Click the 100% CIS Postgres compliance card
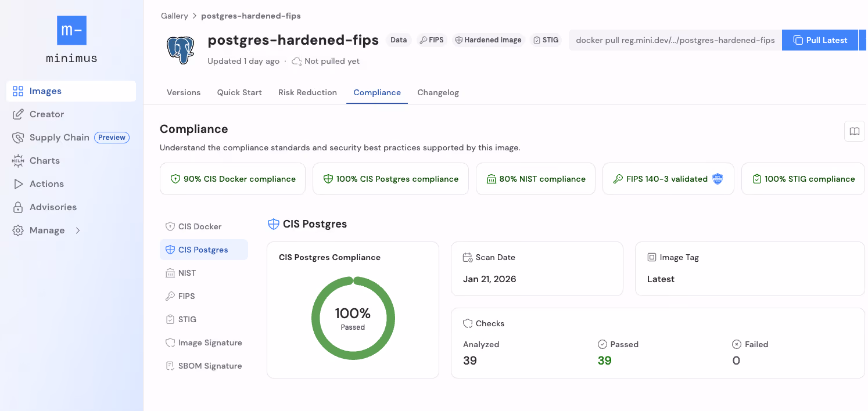 390,179
